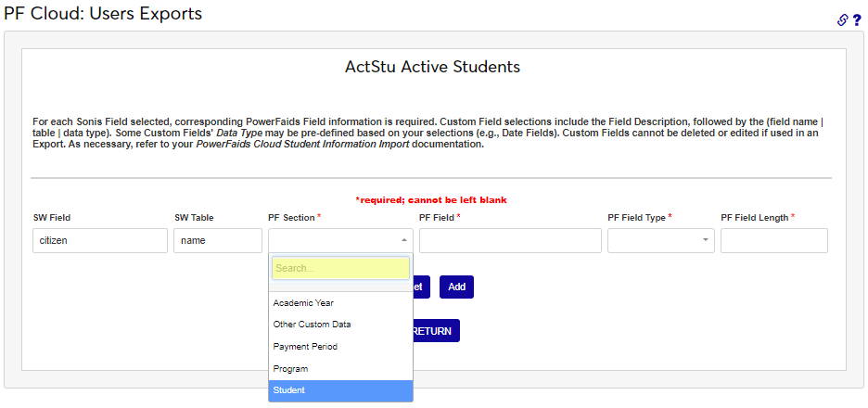
Task: Open the help question mark icon
Action: click(x=857, y=19)
